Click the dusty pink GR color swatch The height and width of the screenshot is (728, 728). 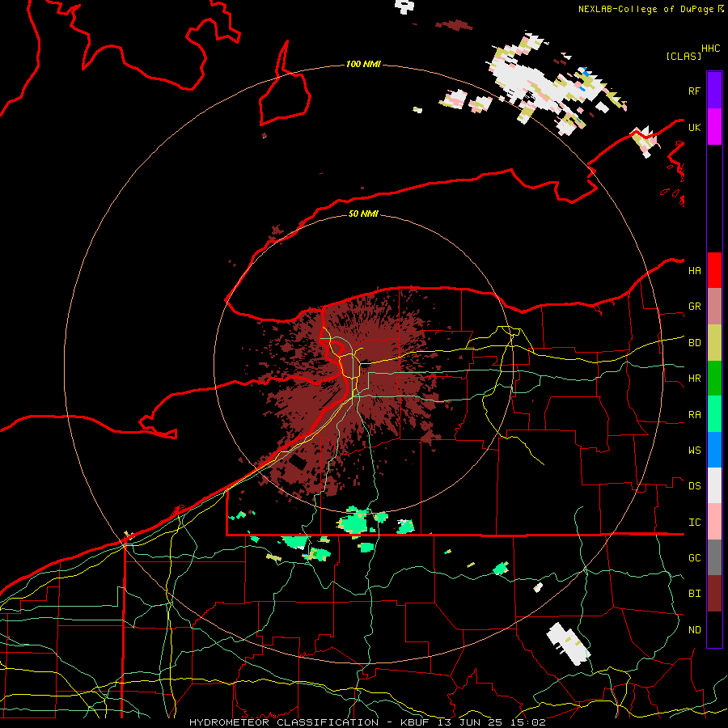[714, 307]
